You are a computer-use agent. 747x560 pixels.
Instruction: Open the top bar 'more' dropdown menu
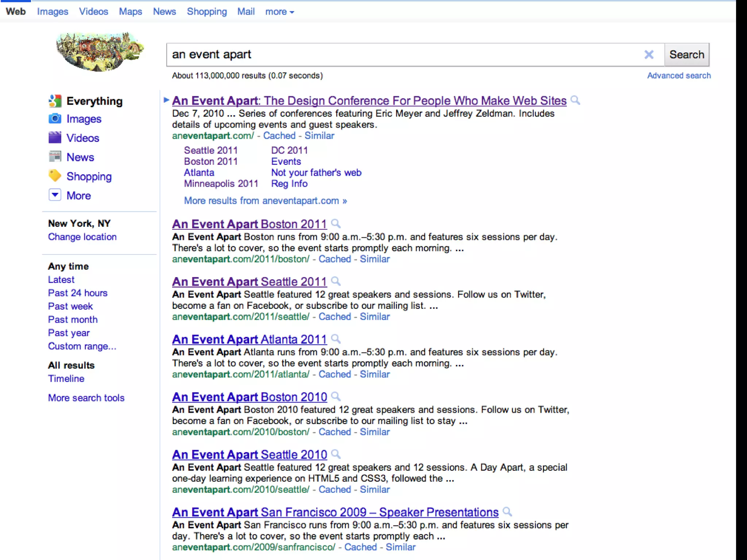click(279, 12)
